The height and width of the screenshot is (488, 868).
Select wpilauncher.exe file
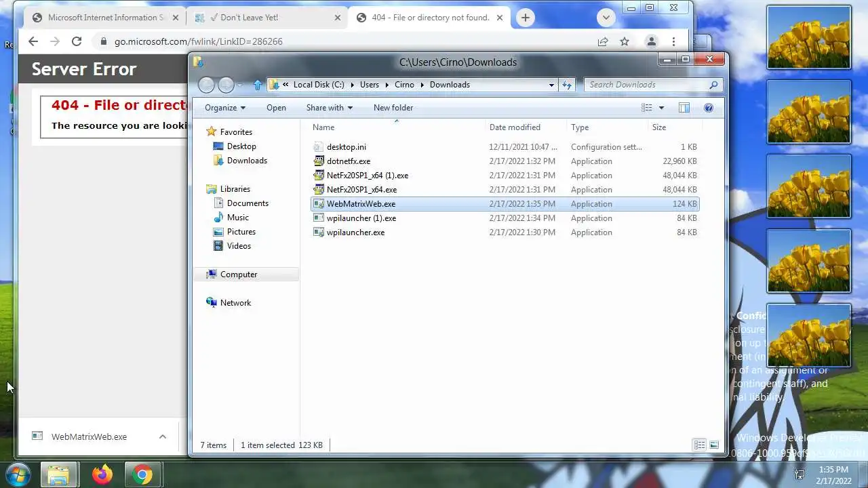coord(505,232)
